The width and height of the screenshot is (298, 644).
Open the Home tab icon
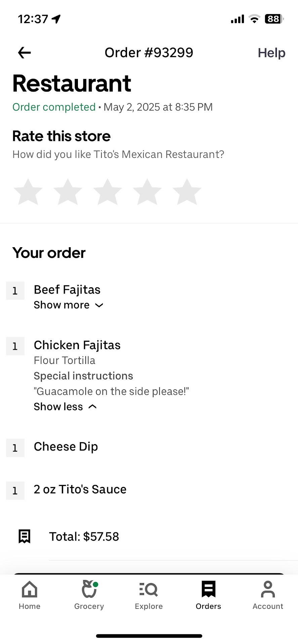30,589
